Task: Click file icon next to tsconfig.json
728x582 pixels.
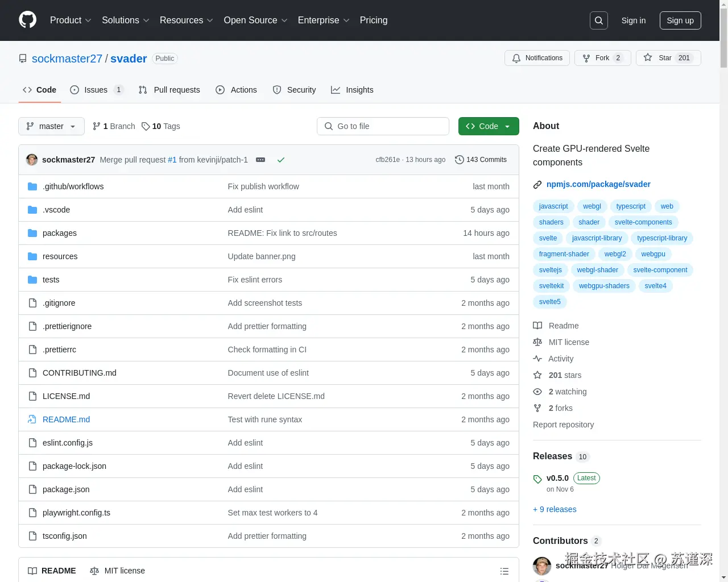Action: [x=32, y=536]
